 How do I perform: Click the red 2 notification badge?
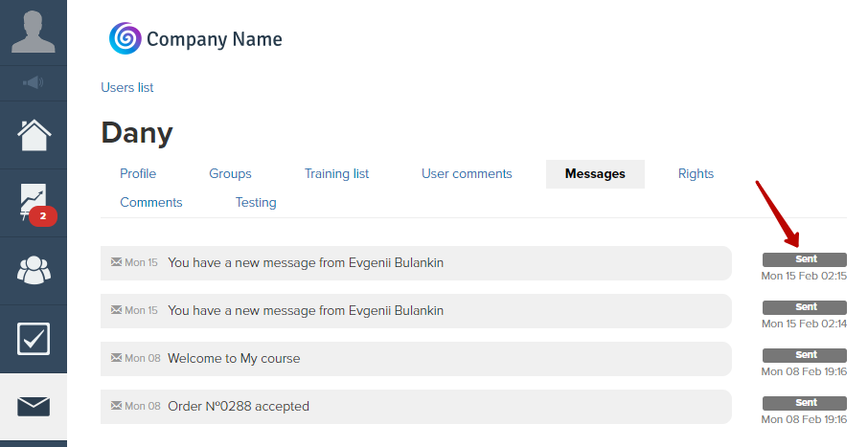43,216
